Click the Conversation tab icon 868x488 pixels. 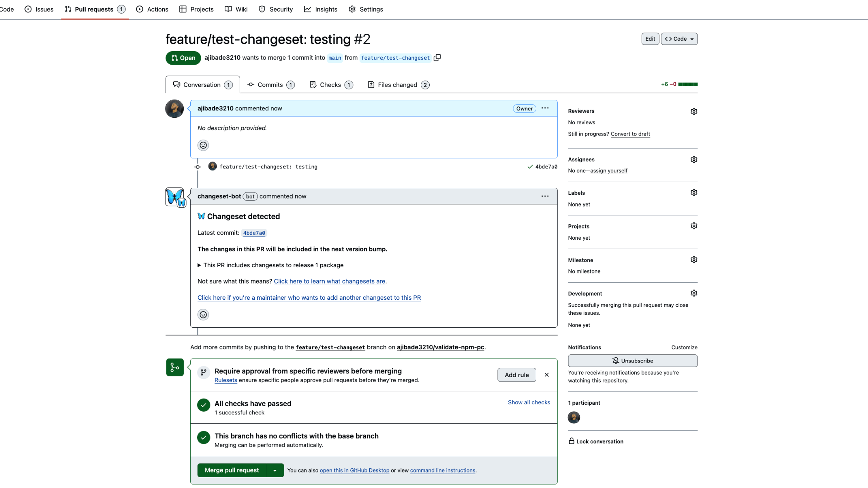(176, 84)
